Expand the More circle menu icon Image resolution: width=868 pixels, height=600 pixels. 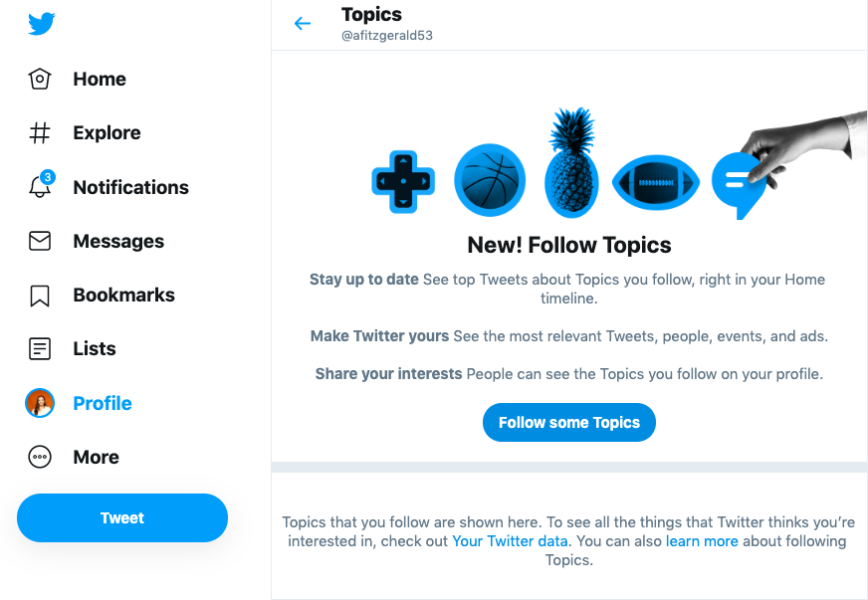(39, 457)
